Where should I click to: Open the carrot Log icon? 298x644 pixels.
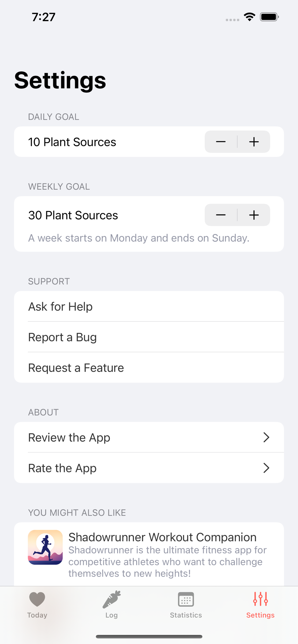(x=112, y=599)
